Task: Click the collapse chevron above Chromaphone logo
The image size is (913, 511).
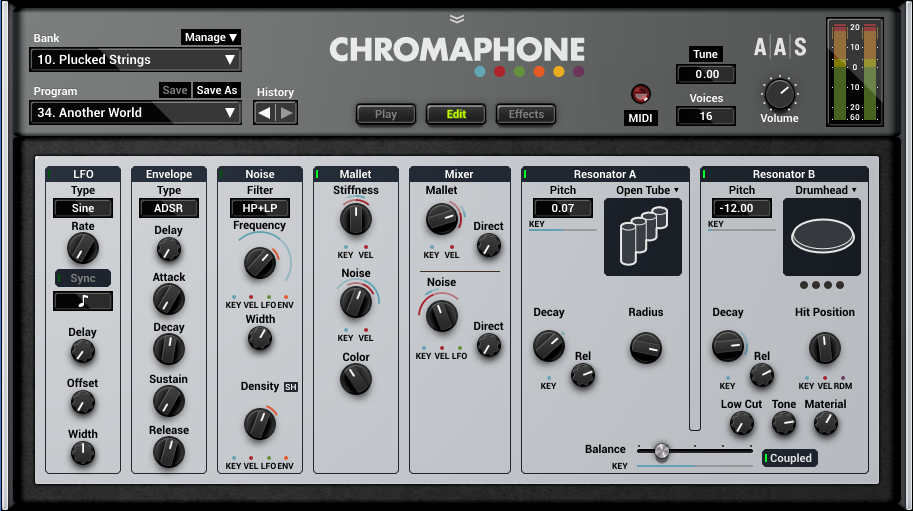Action: click(457, 19)
